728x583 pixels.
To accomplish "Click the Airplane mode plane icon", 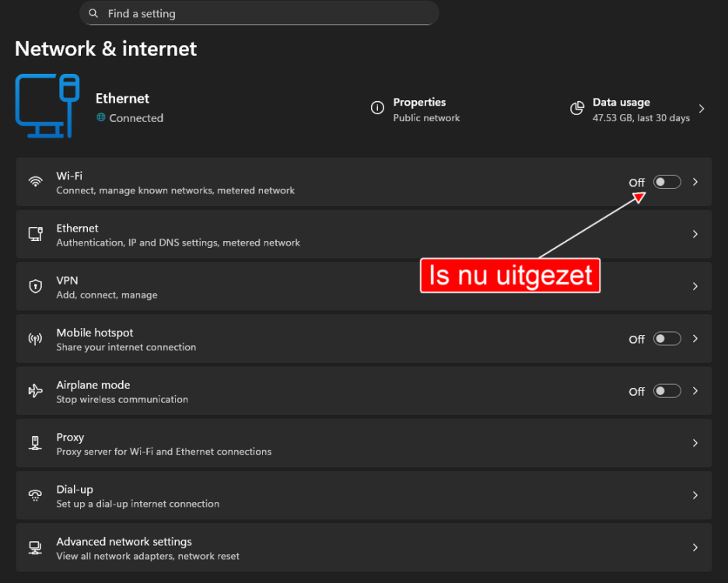I will click(35, 390).
